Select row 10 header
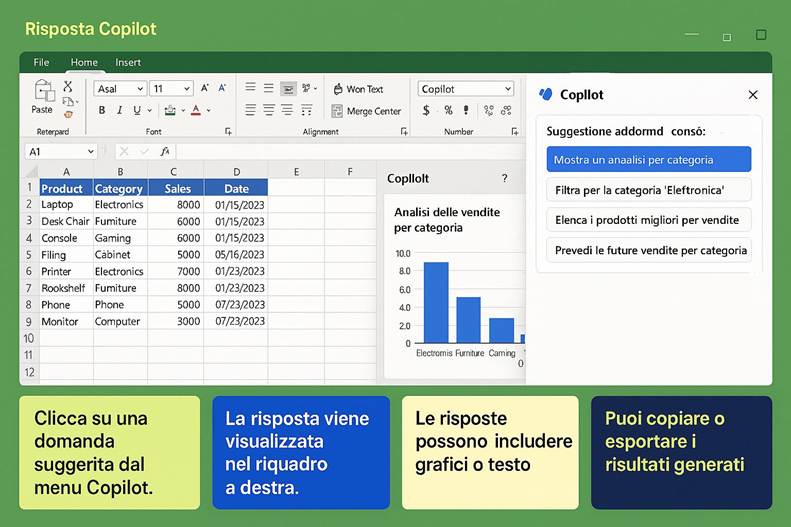This screenshot has width=791, height=527. click(29, 338)
